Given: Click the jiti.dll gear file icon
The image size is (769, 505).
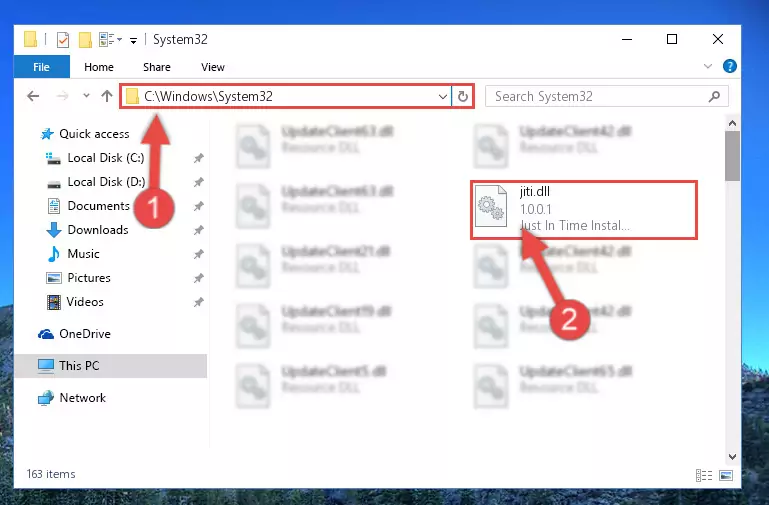Looking at the screenshot, I should click(x=491, y=206).
